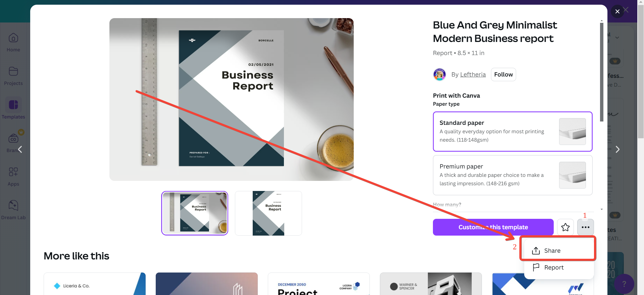Click the large Business Report preview image
Image resolution: width=644 pixels, height=295 pixels.
(232, 99)
